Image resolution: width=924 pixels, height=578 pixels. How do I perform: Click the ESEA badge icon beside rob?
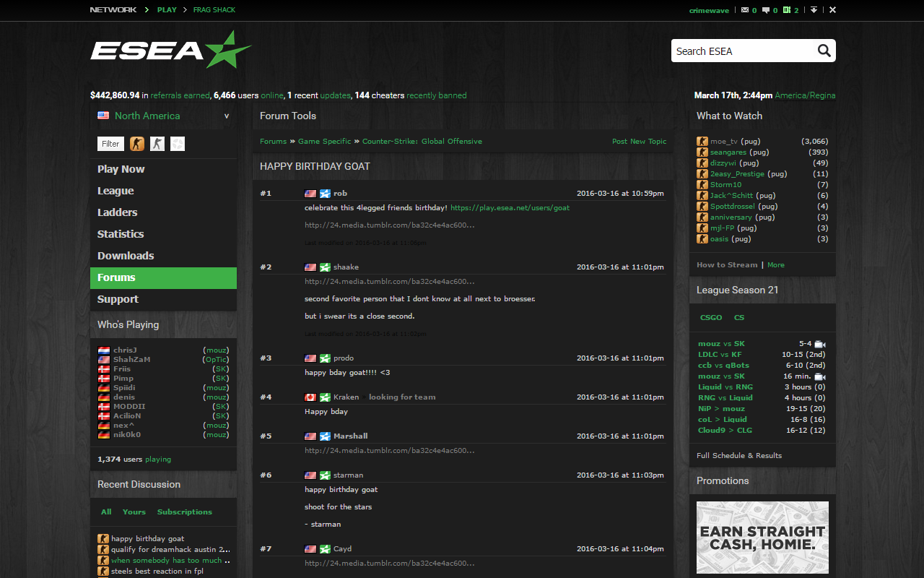(x=325, y=194)
